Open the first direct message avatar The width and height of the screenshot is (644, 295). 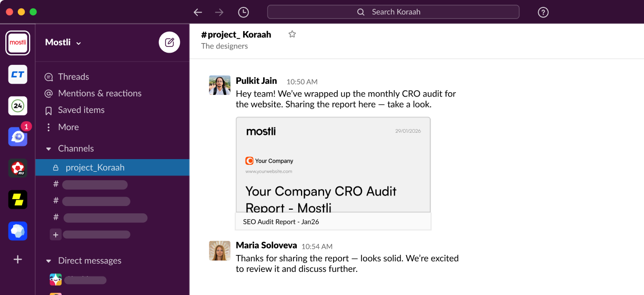tap(56, 280)
